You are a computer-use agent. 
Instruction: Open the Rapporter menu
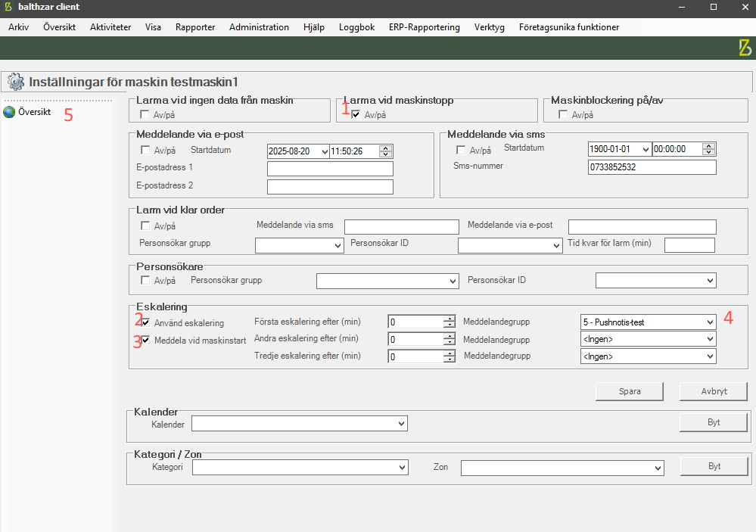194,27
